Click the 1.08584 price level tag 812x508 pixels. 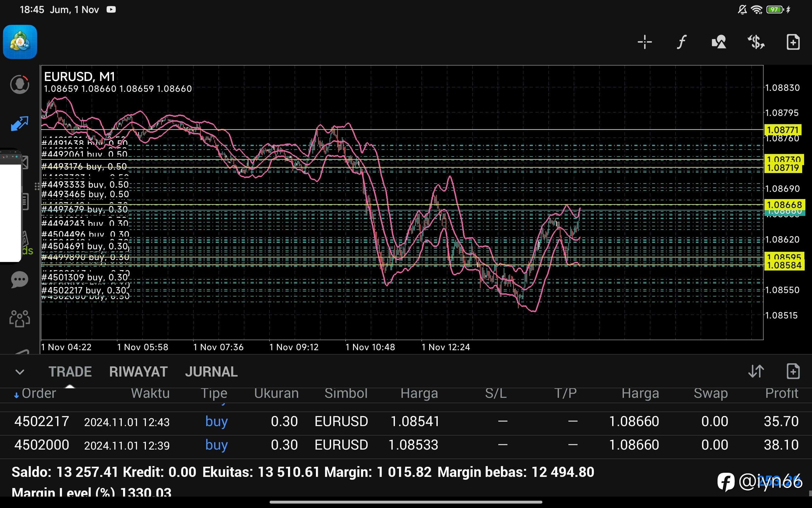pos(784,265)
